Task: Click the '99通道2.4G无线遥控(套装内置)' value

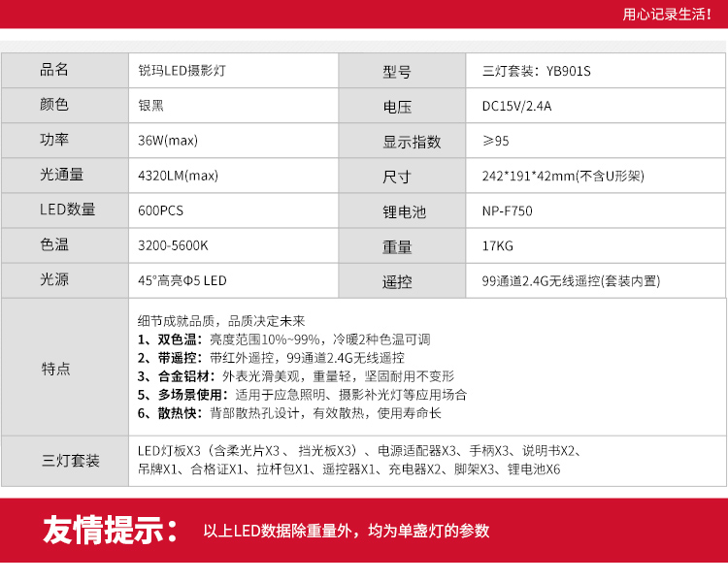Action: 571,280
